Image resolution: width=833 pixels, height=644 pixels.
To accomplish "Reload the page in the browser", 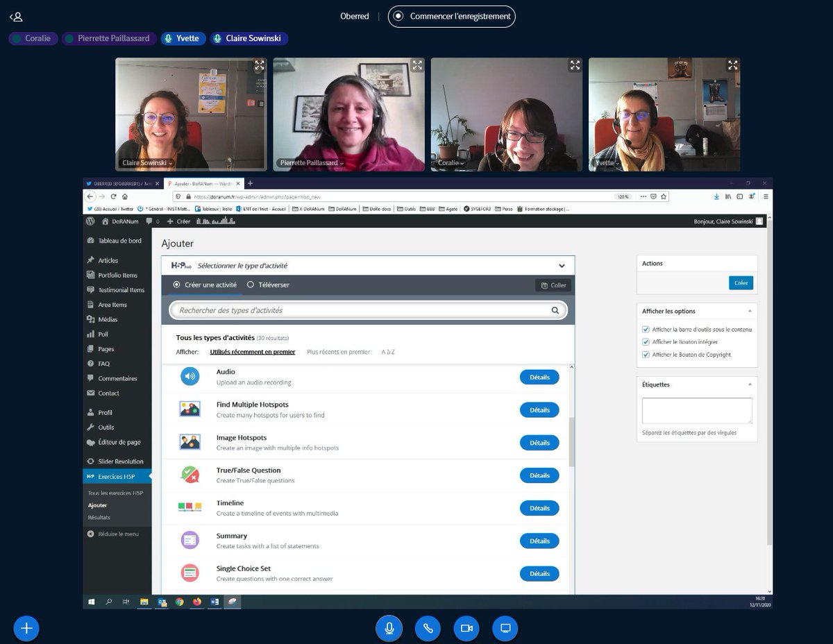I will pyautogui.click(x=113, y=196).
